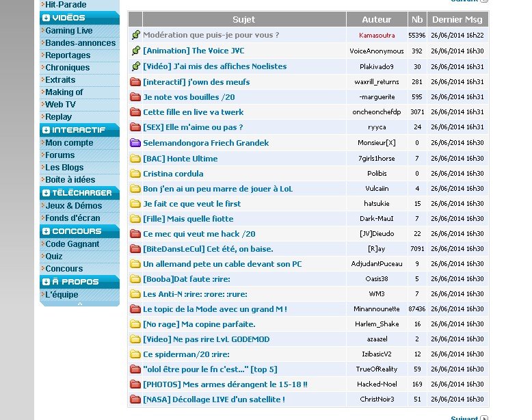Toggle the TÉLÉCHARGER section header

click(46, 193)
